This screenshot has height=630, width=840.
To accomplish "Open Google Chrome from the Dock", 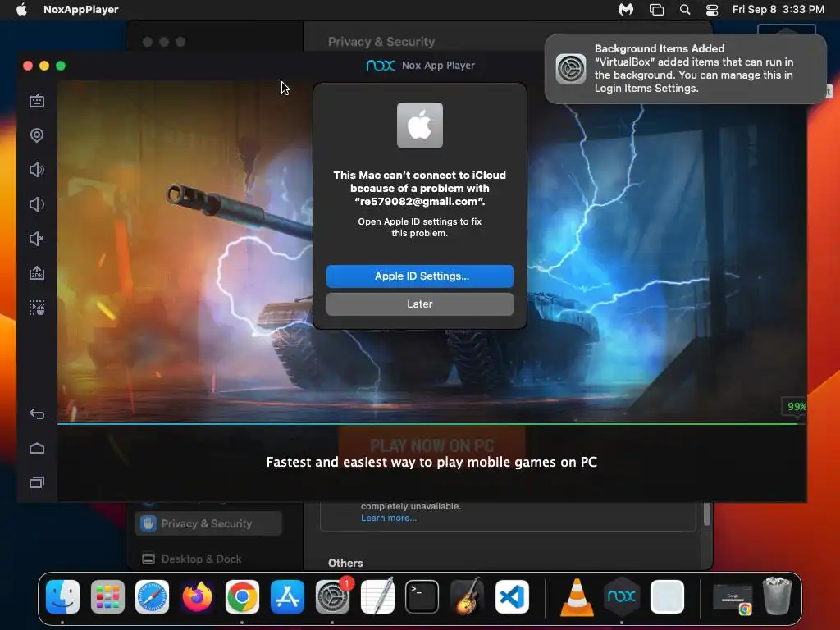I will [242, 596].
